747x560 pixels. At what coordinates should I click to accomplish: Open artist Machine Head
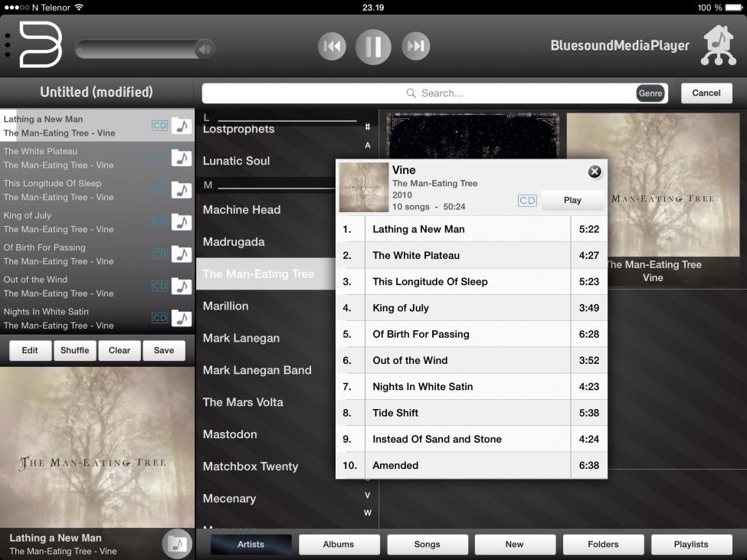point(241,210)
